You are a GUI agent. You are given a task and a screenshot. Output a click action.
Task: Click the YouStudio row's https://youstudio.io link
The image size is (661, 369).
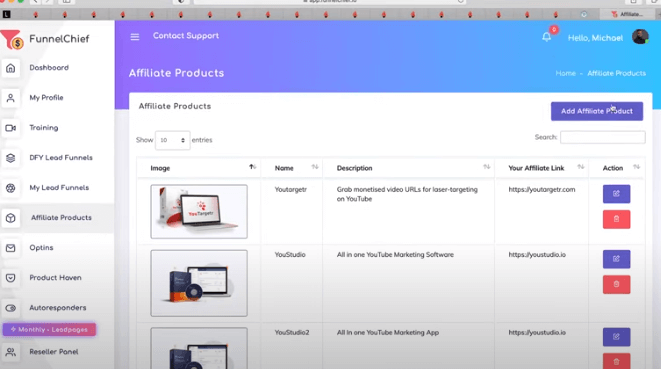tap(537, 255)
